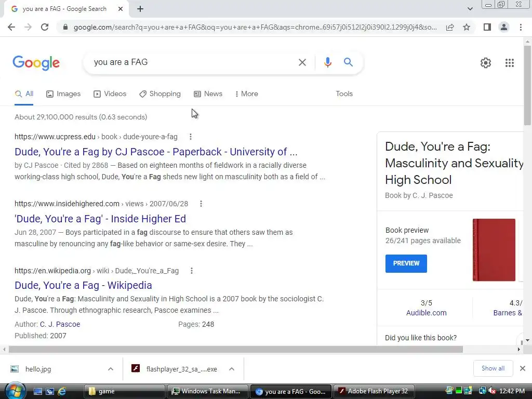532x399 pixels.
Task: Switch to game folder taskbar button
Action: (x=124, y=392)
